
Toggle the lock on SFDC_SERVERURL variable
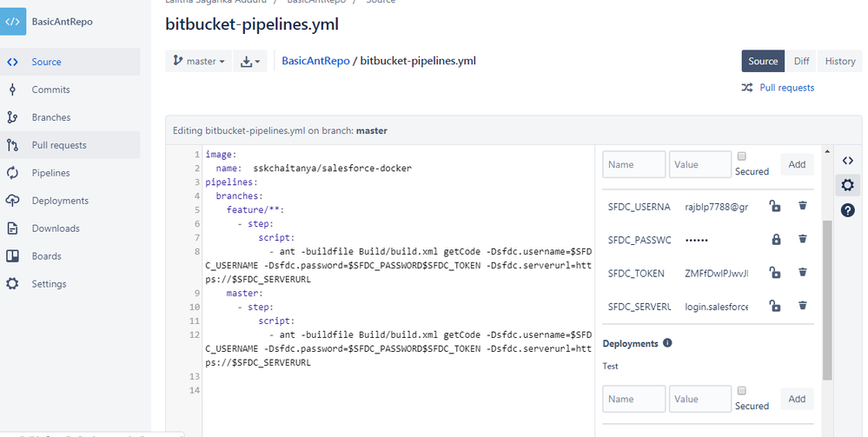(x=775, y=306)
